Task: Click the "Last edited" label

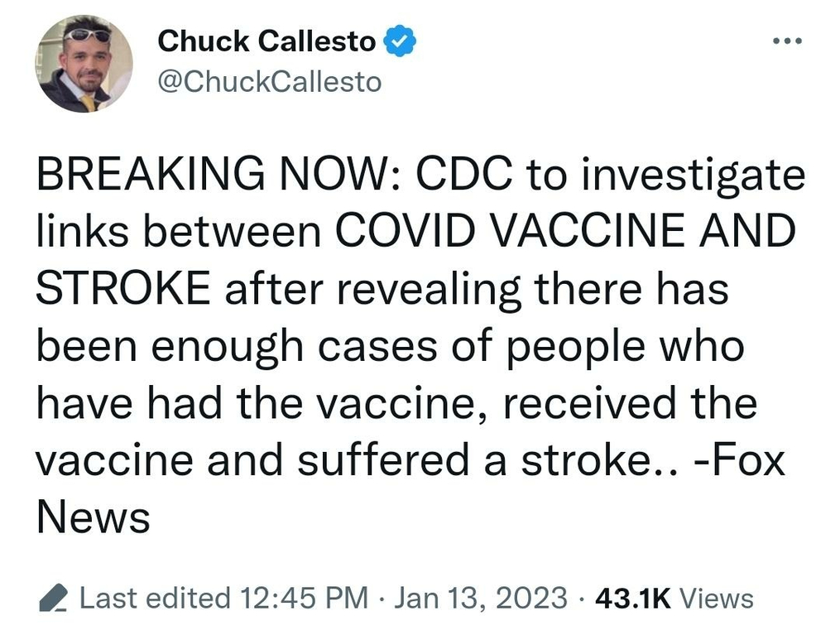Action: point(155,598)
